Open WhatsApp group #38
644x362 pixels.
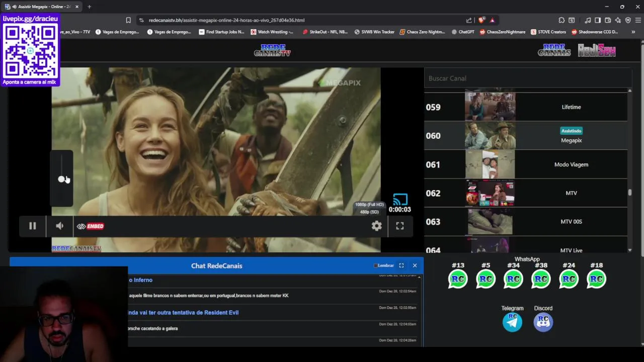(x=541, y=279)
